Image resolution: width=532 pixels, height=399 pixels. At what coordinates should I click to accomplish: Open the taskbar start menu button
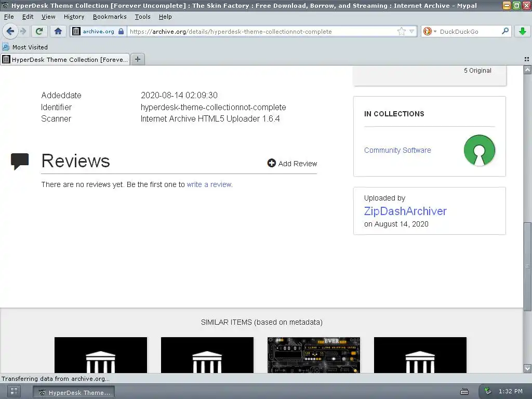click(14, 392)
